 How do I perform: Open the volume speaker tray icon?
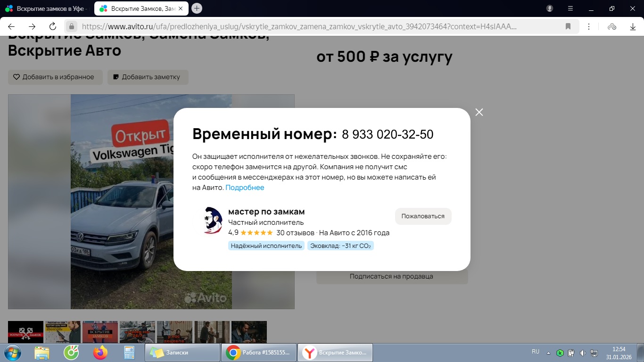pyautogui.click(x=583, y=353)
